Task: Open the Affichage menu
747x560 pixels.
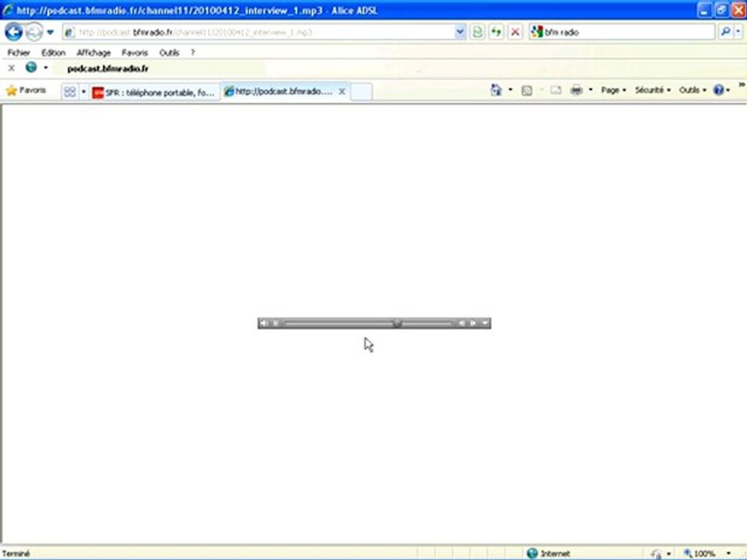Action: pyautogui.click(x=93, y=53)
